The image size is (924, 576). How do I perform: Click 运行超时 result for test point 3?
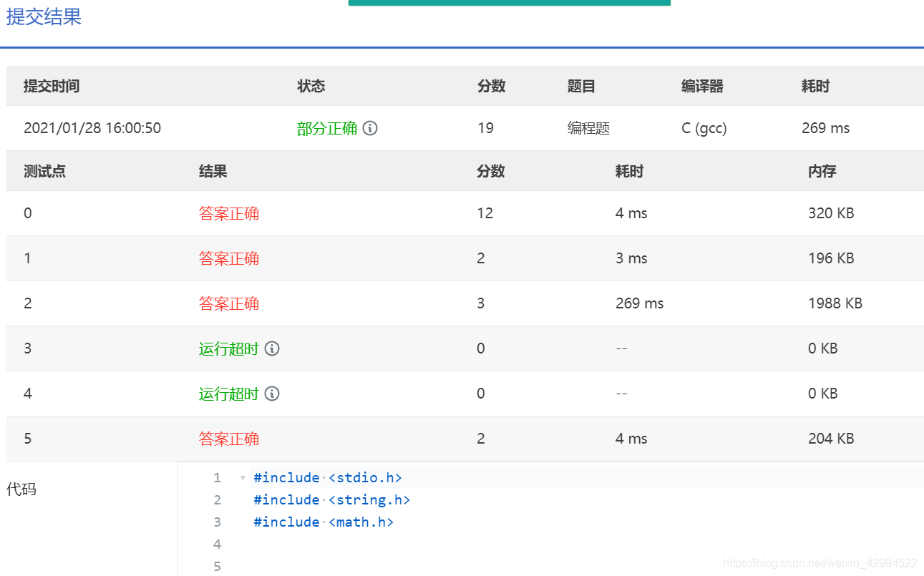tap(228, 348)
